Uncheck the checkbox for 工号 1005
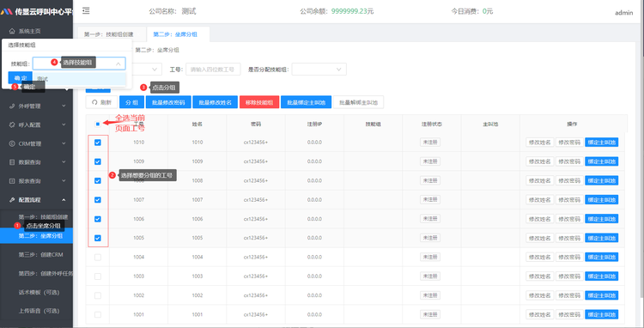644x328 pixels. pos(98,238)
